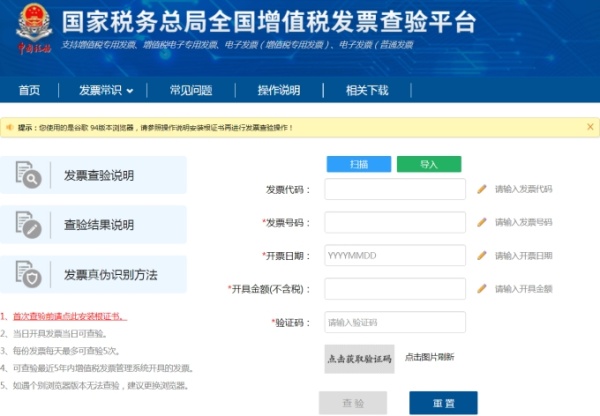600x416 pixels.
Task: Click the note suggesting 建议更换浏览器
Action: coord(101,385)
